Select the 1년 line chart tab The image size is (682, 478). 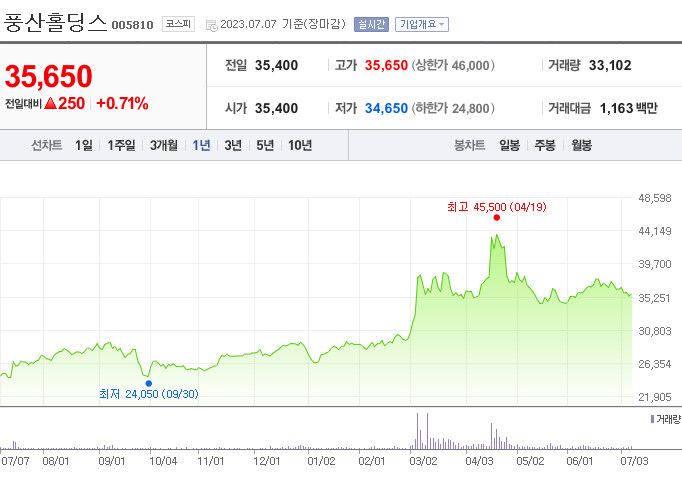(201, 145)
